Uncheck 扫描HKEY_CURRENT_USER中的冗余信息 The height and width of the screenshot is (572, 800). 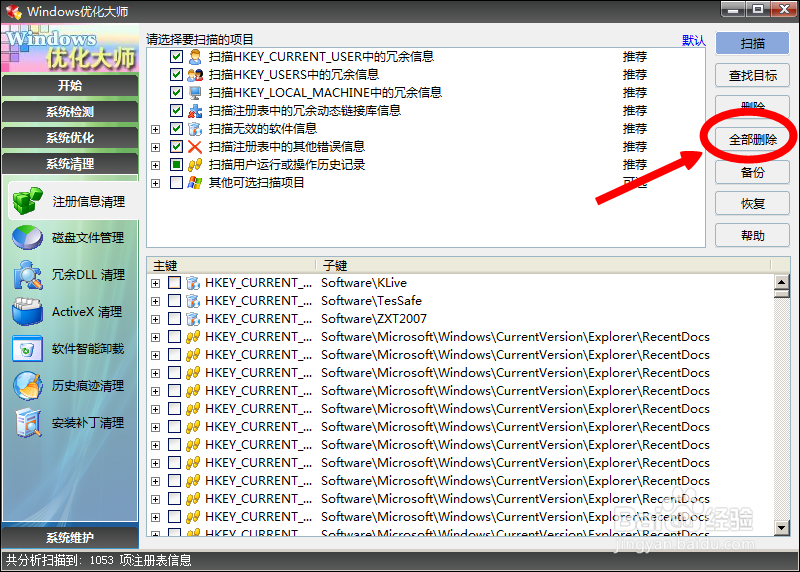[176, 57]
